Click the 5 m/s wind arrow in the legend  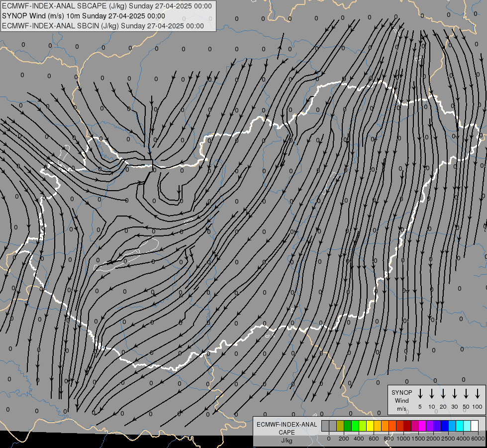tap(420, 394)
